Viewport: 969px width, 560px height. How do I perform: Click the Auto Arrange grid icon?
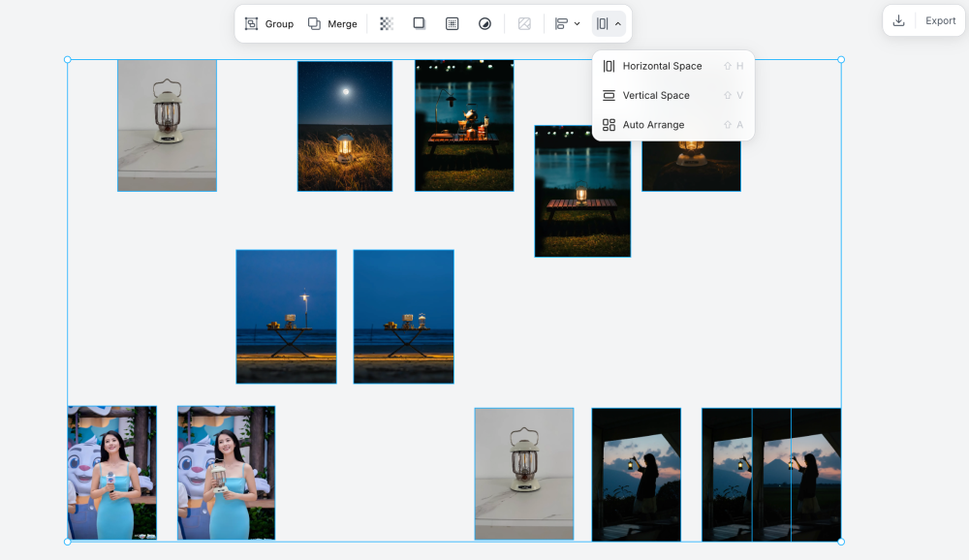point(609,125)
